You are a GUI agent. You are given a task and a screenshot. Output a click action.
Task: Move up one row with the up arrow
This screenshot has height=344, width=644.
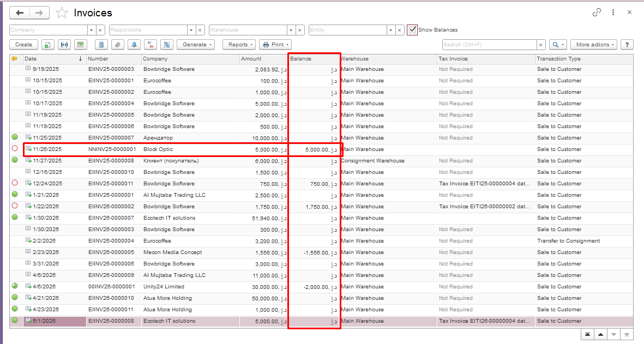click(600, 335)
